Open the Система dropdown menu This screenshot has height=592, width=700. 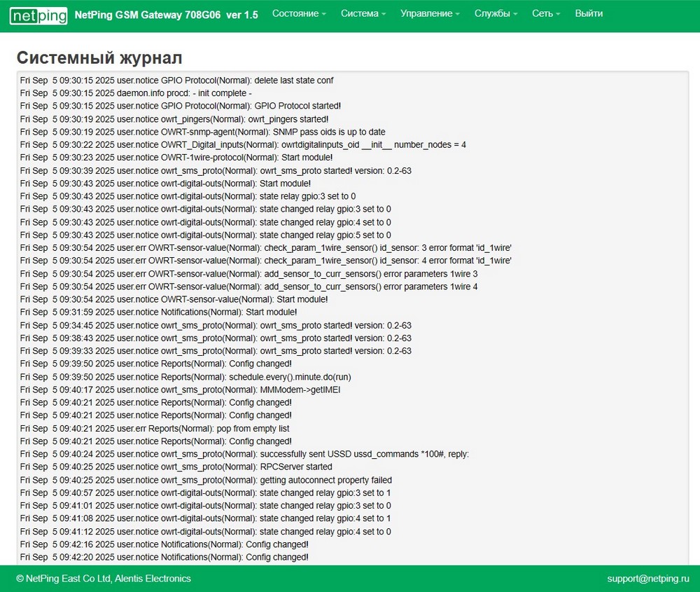coord(363,13)
